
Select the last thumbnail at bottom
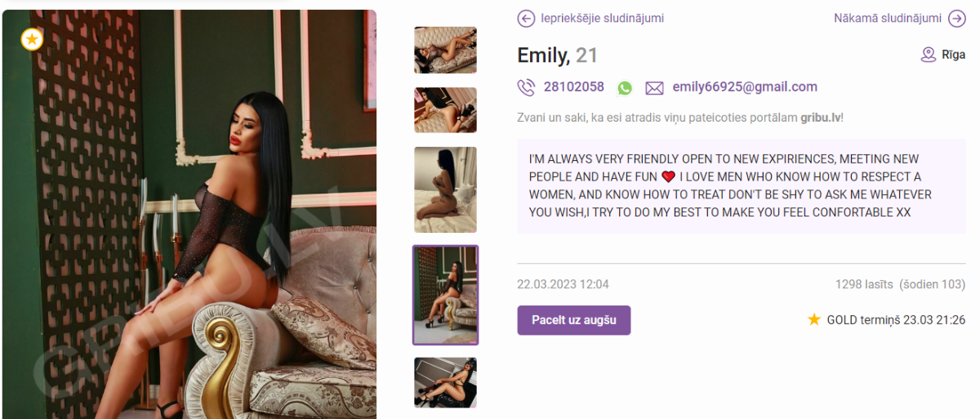[445, 382]
